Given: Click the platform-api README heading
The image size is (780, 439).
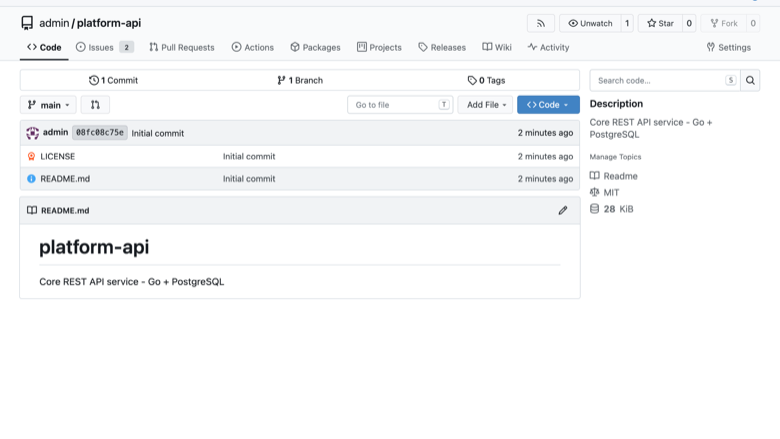Looking at the screenshot, I should (x=94, y=247).
